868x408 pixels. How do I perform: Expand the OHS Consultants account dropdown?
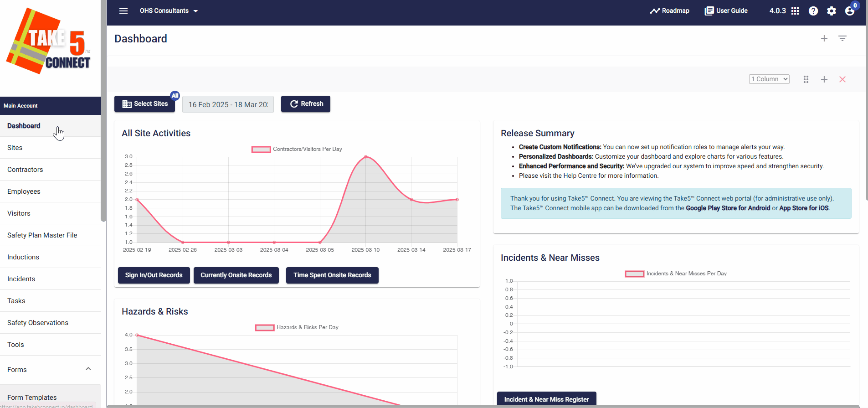coord(169,11)
